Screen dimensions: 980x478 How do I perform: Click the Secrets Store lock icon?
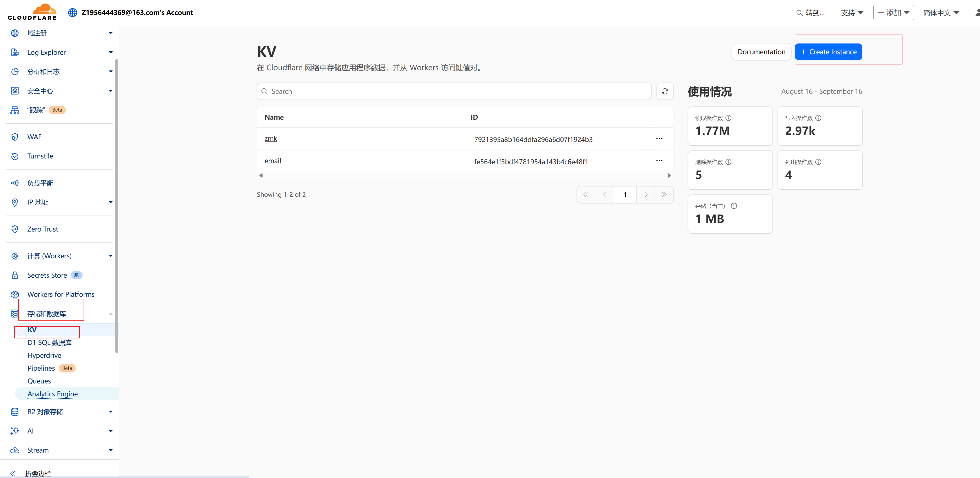15,275
